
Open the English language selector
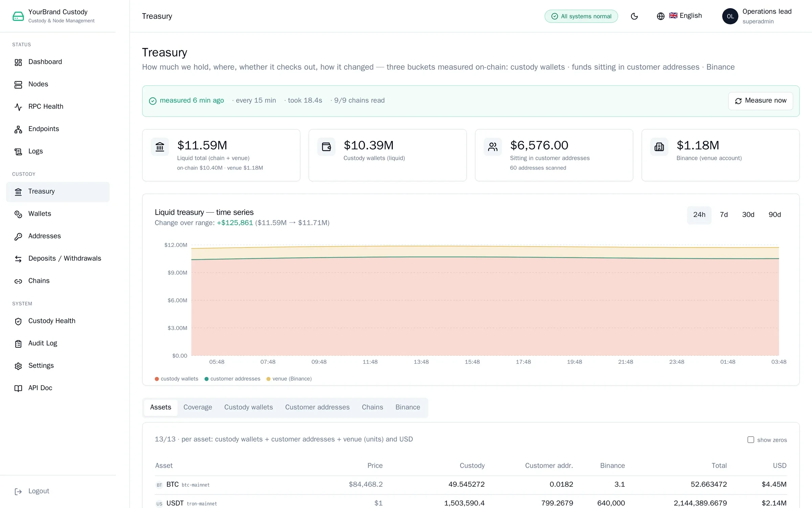(x=679, y=16)
